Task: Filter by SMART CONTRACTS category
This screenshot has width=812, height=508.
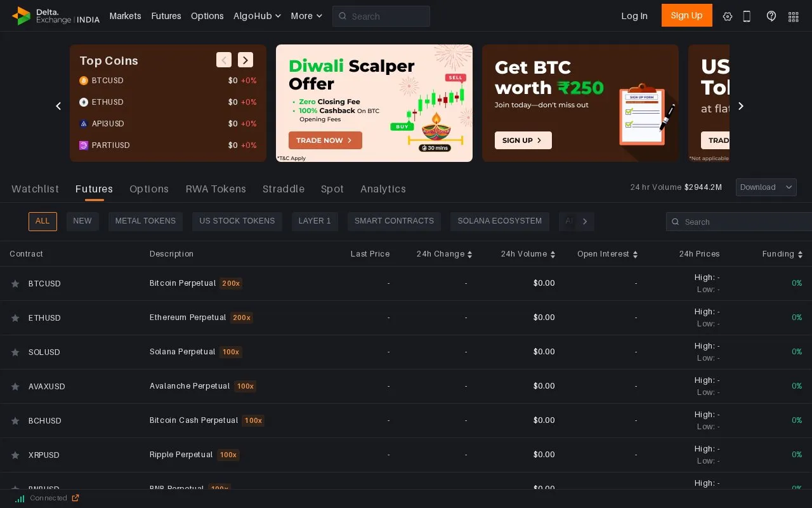Action: point(394,222)
